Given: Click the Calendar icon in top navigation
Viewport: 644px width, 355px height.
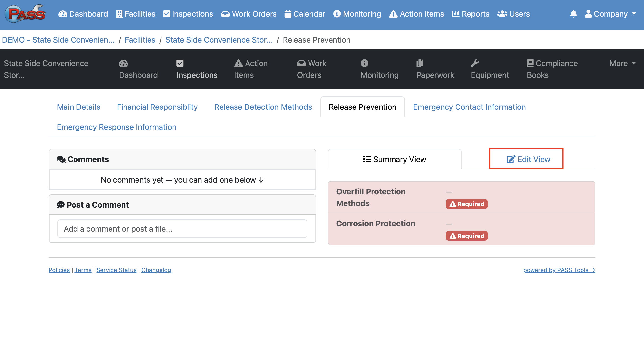Looking at the screenshot, I should click(288, 14).
